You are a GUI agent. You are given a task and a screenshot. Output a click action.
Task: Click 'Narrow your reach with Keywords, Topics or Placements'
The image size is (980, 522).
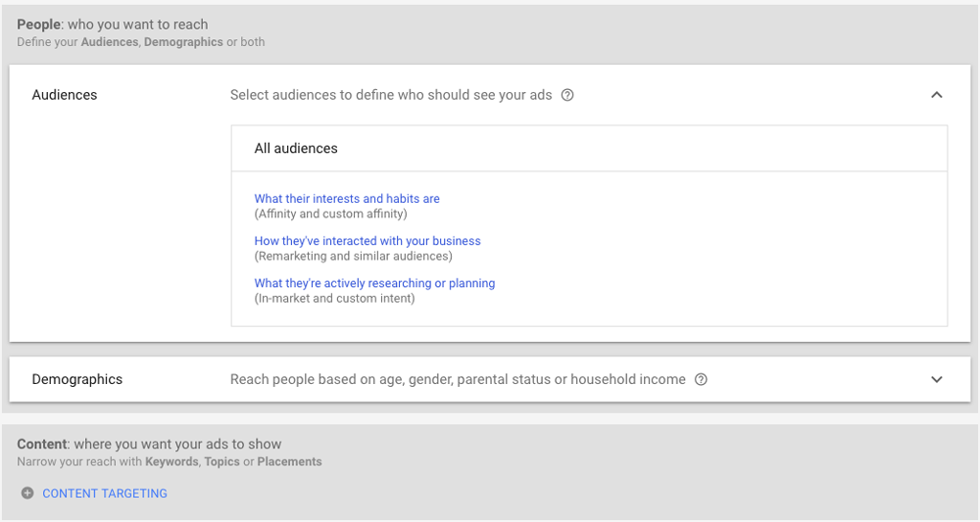point(170,461)
